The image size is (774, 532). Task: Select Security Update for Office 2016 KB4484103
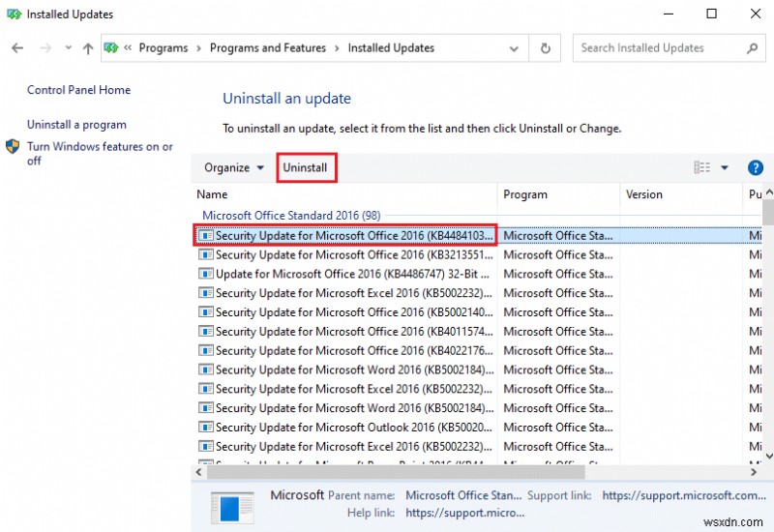pos(353,236)
